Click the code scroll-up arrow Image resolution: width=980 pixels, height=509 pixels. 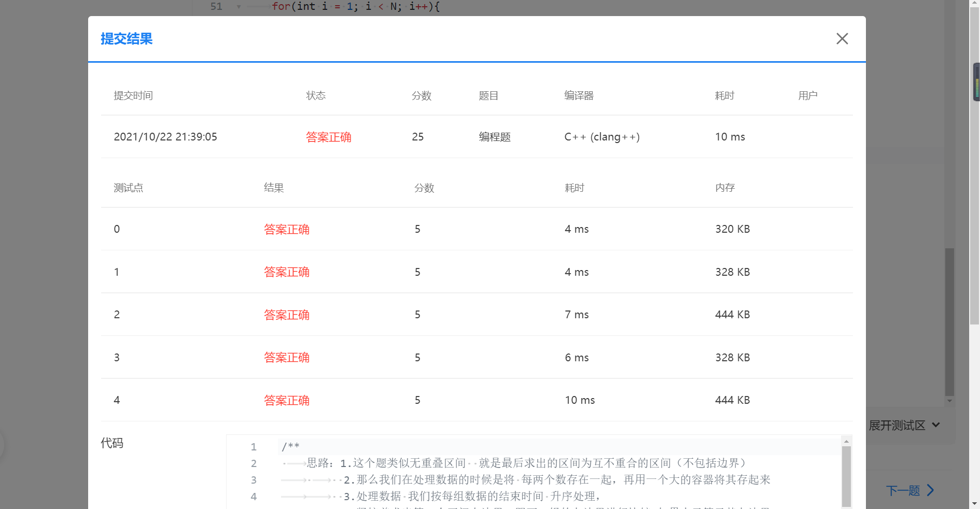pos(846,442)
